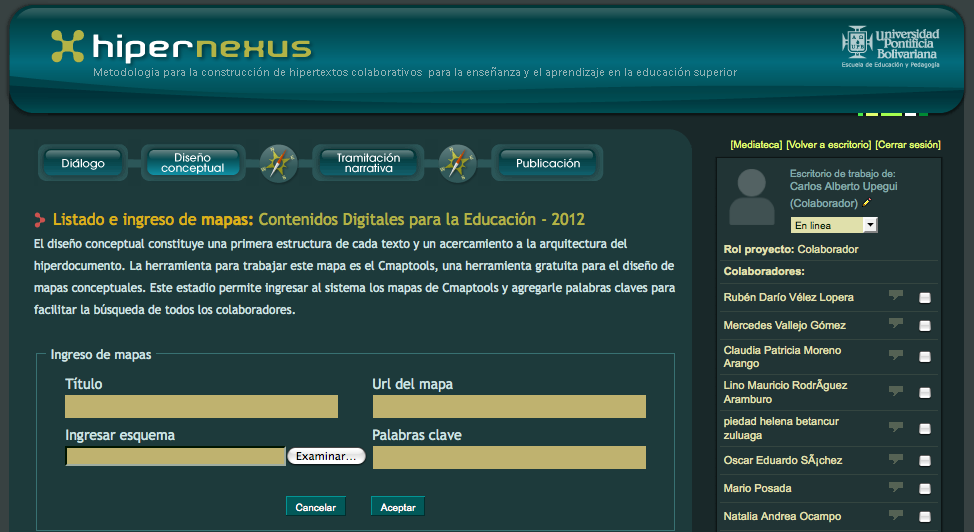Click the pencil edit icon beside Colaborador
This screenshot has height=532, width=974.
[x=867, y=203]
